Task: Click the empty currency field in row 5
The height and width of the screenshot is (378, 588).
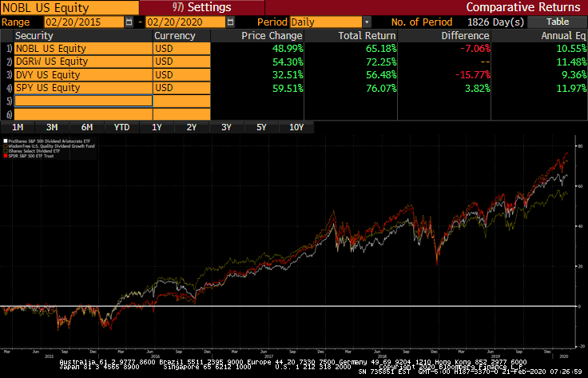Action: coord(182,101)
